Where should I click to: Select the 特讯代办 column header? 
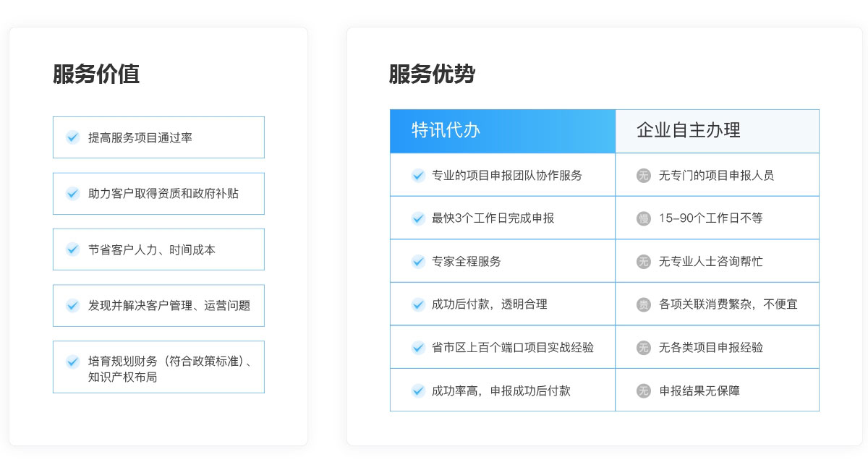click(x=503, y=131)
